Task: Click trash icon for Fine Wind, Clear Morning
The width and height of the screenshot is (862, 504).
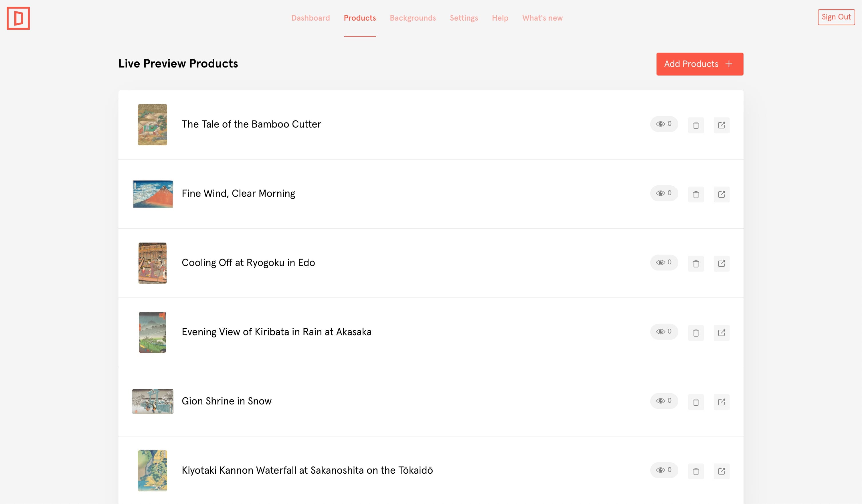Action: [695, 194]
